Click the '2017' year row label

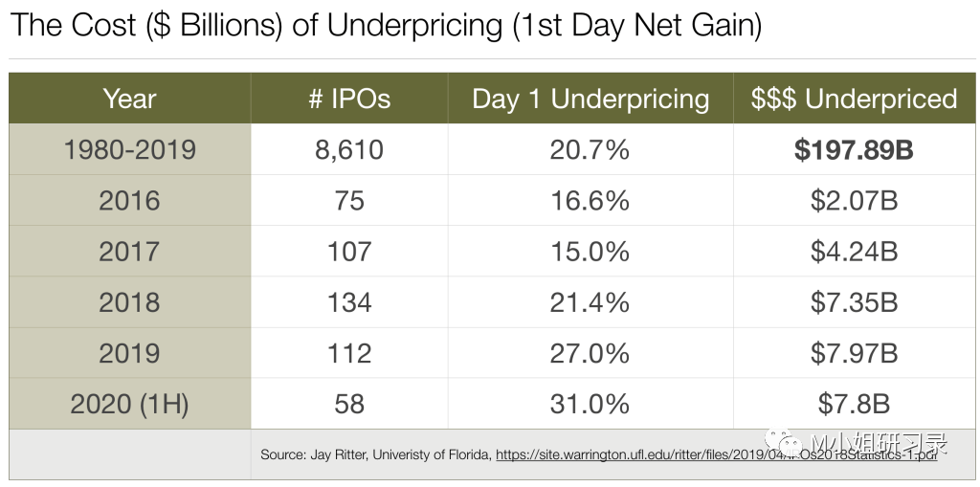pos(129,252)
